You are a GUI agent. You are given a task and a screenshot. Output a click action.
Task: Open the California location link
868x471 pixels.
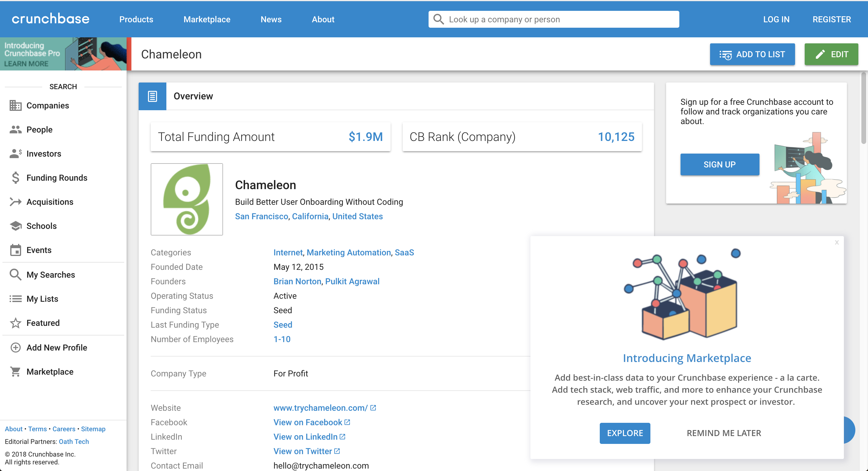click(310, 216)
